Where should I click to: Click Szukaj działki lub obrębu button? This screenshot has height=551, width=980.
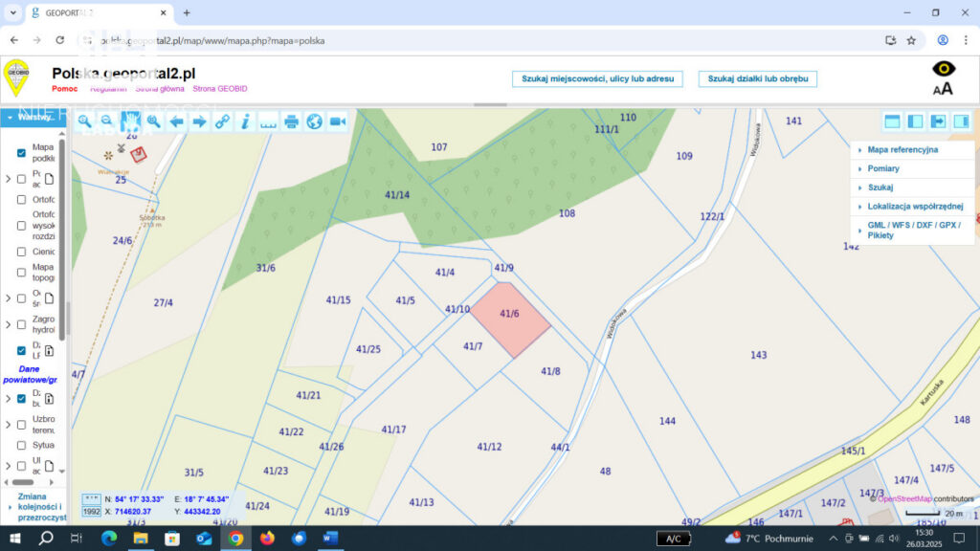758,78
